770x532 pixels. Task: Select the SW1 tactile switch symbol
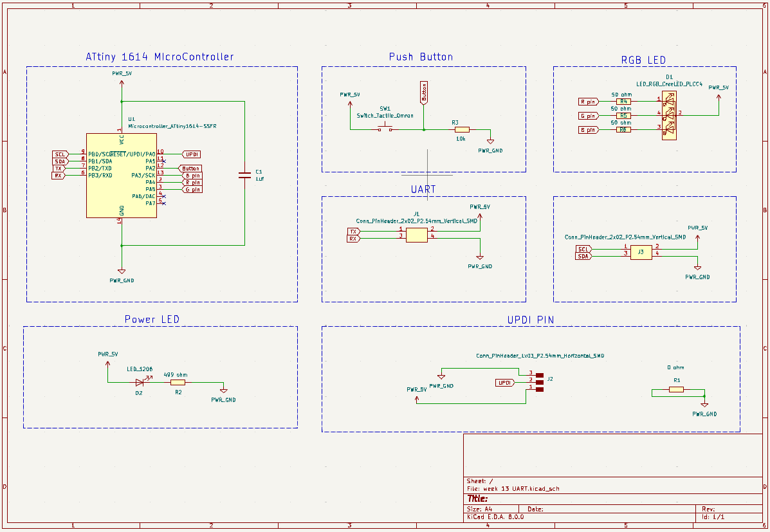click(385, 129)
